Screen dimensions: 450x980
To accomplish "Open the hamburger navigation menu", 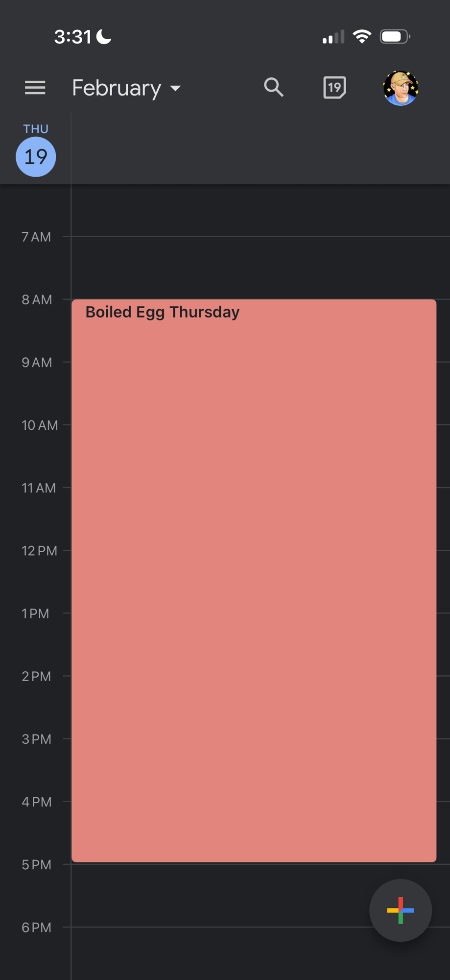I will coord(35,88).
